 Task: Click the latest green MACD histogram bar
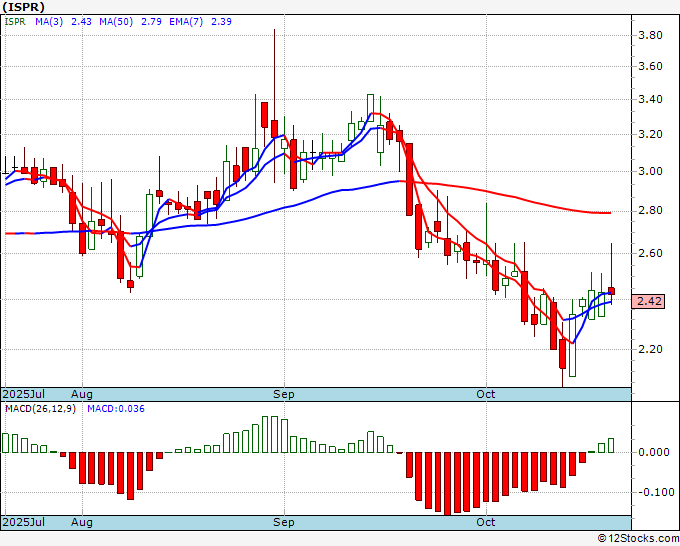611,445
